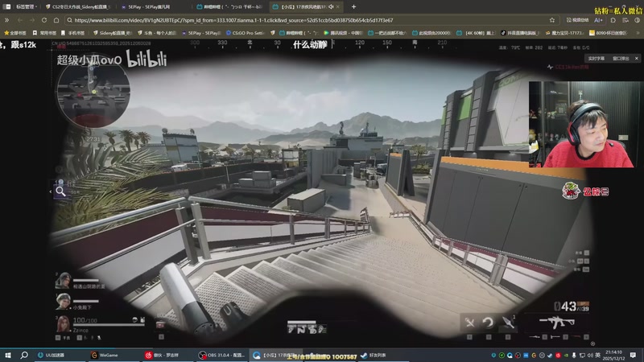
Task: Click the magnifier search icon on video
Action: [61, 191]
